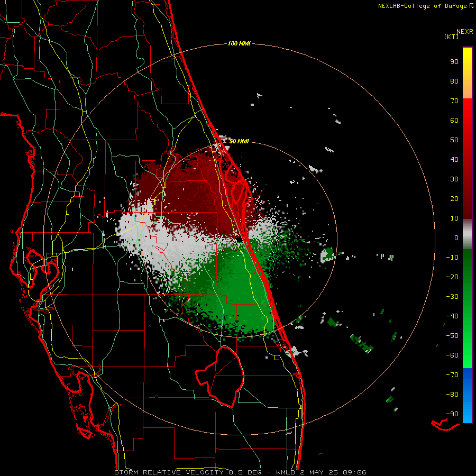The width and height of the screenshot is (476, 476).
Task: Click the positive 70 scale value
Action: pyautogui.click(x=454, y=101)
